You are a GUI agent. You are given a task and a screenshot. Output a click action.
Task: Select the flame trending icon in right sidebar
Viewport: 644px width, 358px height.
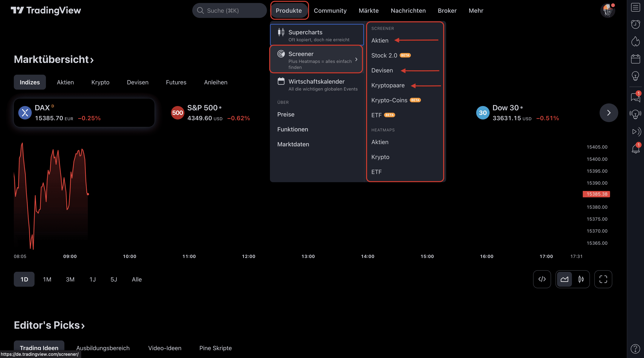click(x=636, y=41)
